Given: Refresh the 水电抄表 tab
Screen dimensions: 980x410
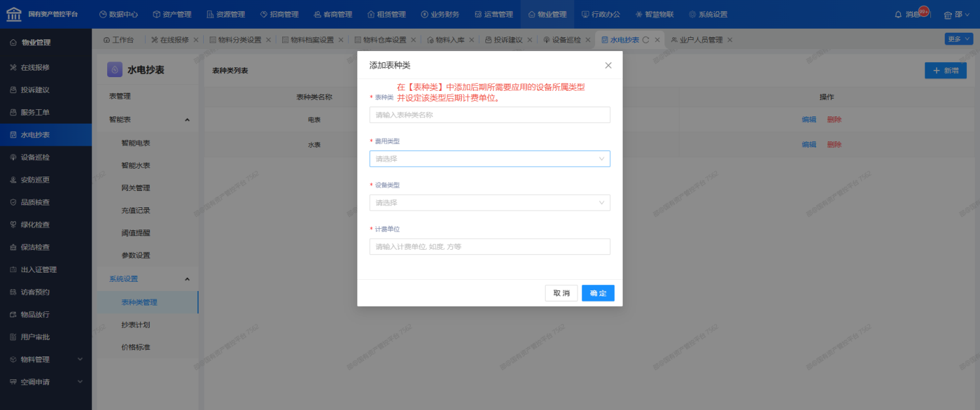Looking at the screenshot, I should 646,40.
